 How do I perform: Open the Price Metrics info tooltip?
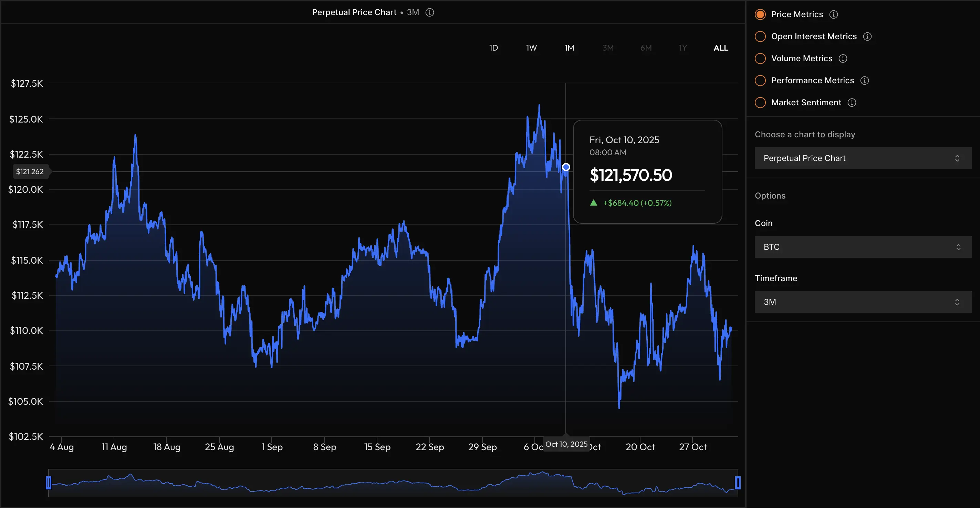click(x=833, y=14)
